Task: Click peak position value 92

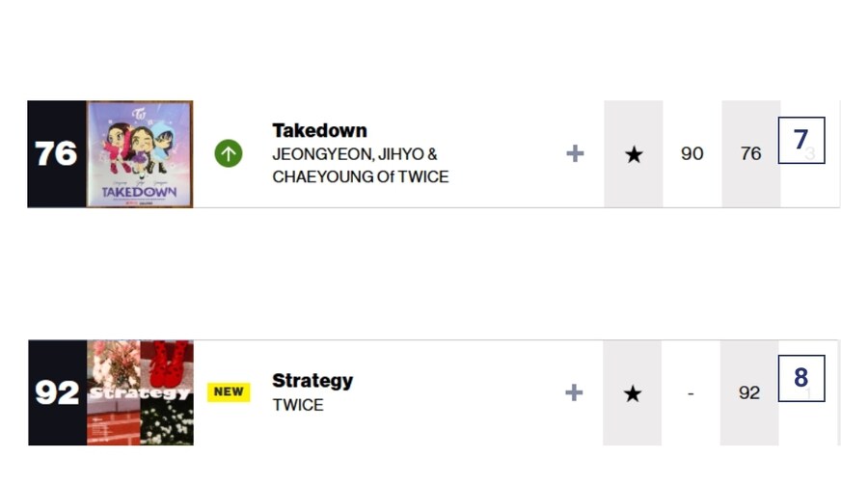Action: pos(749,392)
